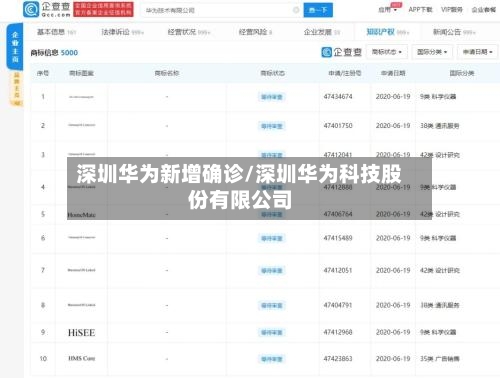Click the 9类 科学仪器 cell in row 1

pyautogui.click(x=438, y=97)
